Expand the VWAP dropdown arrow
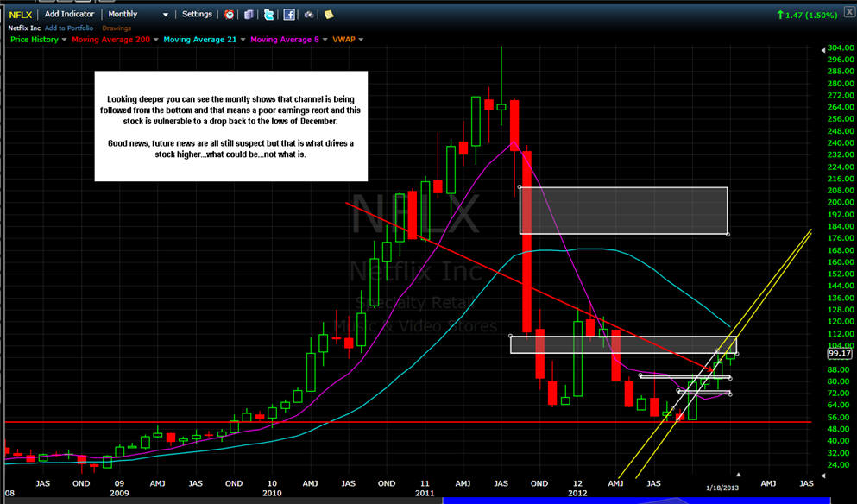The image size is (857, 504). [361, 40]
